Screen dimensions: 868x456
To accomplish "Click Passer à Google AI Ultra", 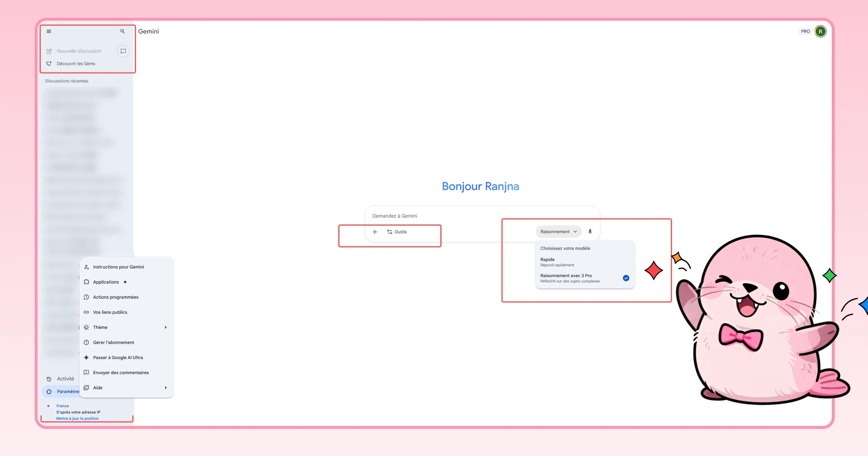I will tap(118, 357).
